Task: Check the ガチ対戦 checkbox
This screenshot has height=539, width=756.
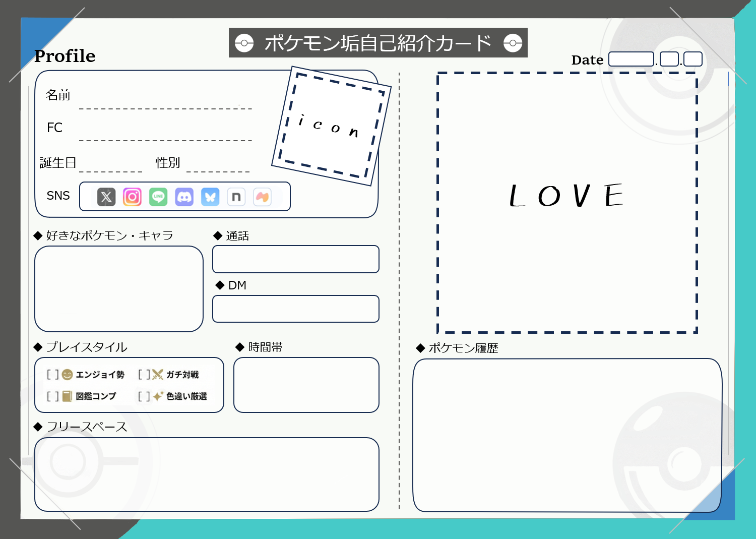Action: tap(144, 375)
